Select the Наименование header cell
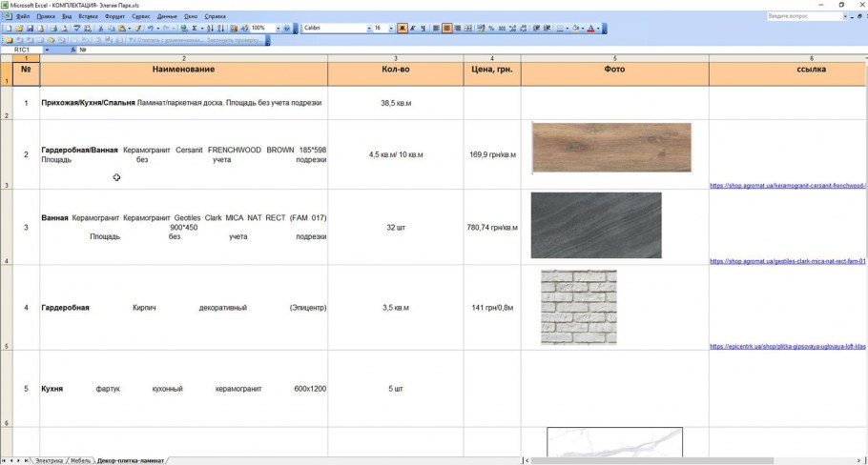Screen dimensions: 868x465 [x=184, y=73]
